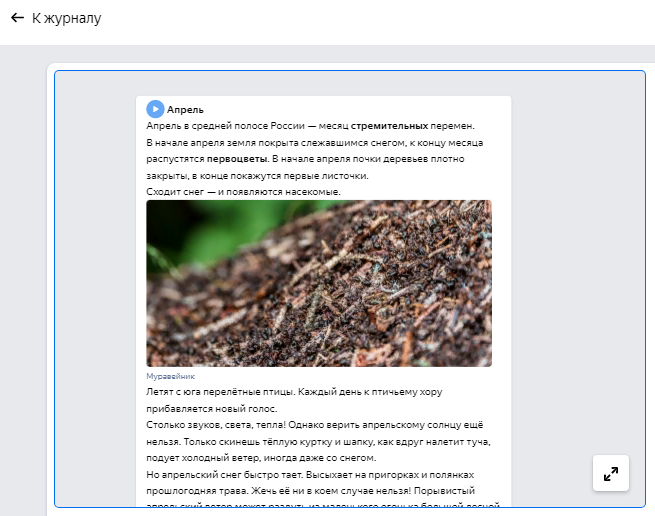Click line starting 'Столько звуков, света, тепла!'
The height and width of the screenshot is (516, 655).
[x=315, y=425]
